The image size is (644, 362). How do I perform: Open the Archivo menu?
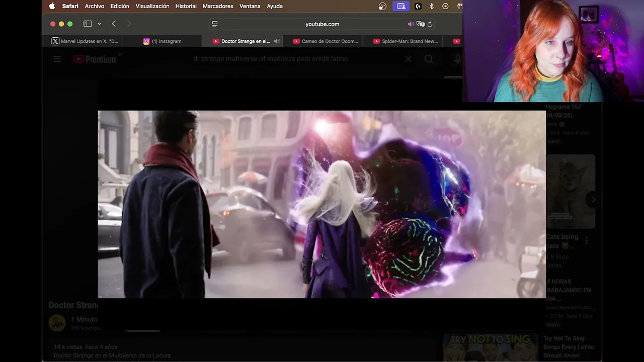point(95,6)
